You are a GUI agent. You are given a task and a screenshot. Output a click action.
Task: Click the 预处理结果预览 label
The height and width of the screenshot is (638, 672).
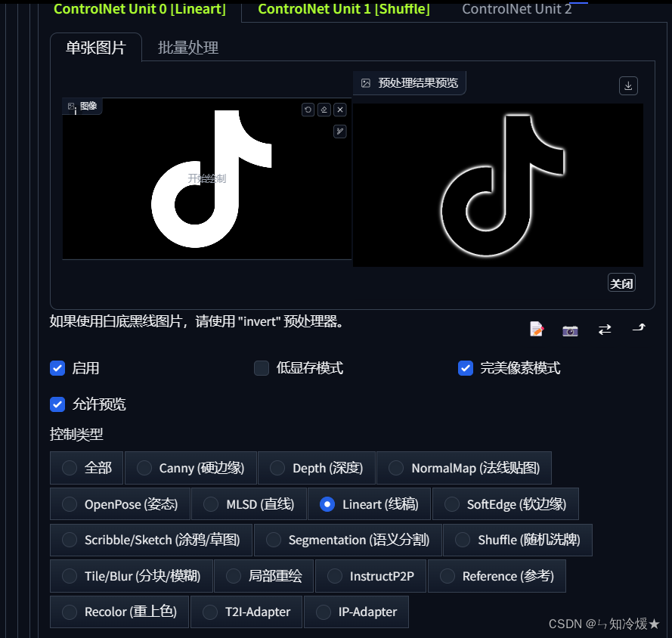418,83
